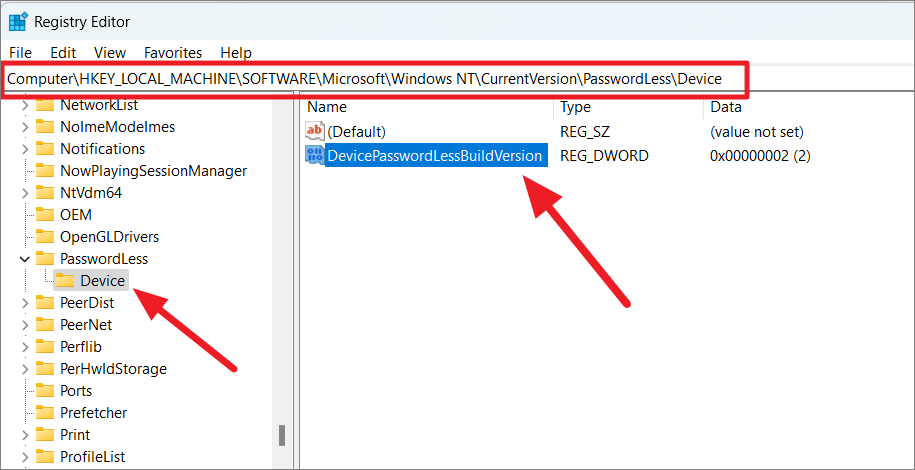Click the OEM folder icon
Viewport: 915px width, 470px height.
pyautogui.click(x=45, y=214)
